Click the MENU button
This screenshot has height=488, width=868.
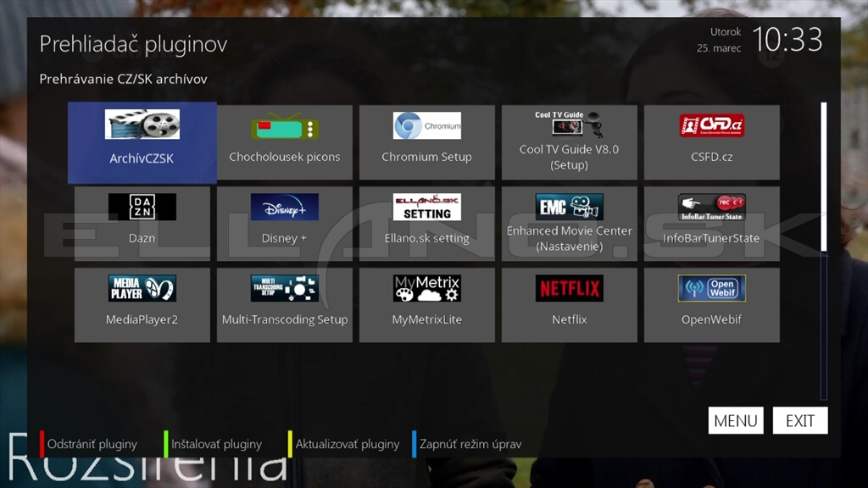coord(736,420)
